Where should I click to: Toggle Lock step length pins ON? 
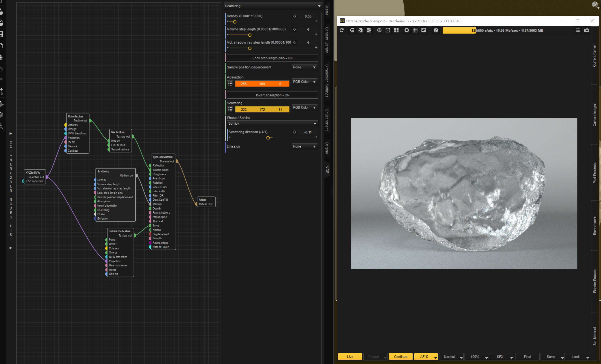[272, 58]
